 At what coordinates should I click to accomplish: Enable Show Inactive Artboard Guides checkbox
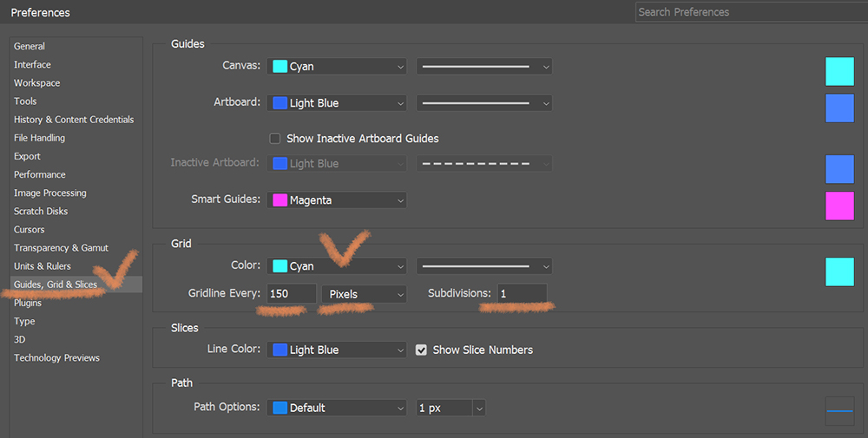274,138
